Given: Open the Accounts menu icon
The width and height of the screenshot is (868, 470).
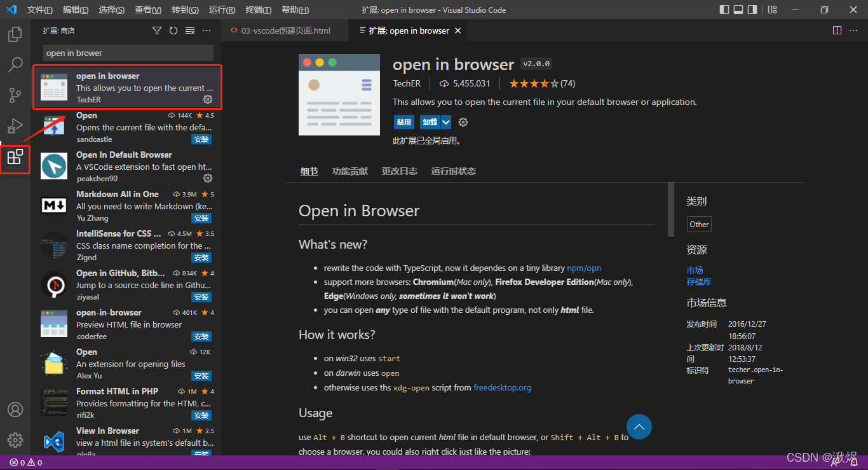Looking at the screenshot, I should click(x=15, y=409).
